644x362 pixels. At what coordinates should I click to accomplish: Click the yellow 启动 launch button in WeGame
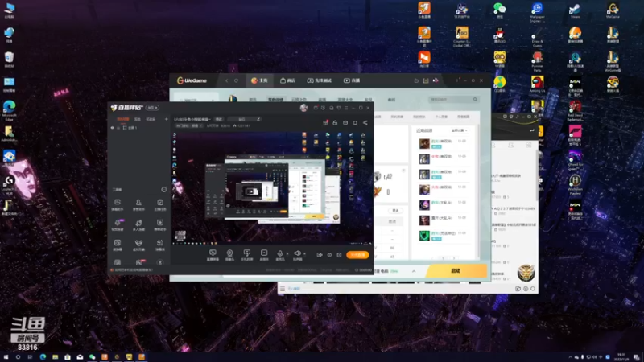click(456, 271)
